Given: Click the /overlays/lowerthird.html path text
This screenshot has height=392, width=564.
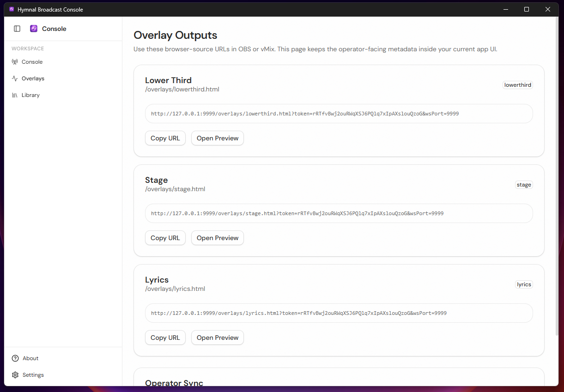Looking at the screenshot, I should 182,89.
